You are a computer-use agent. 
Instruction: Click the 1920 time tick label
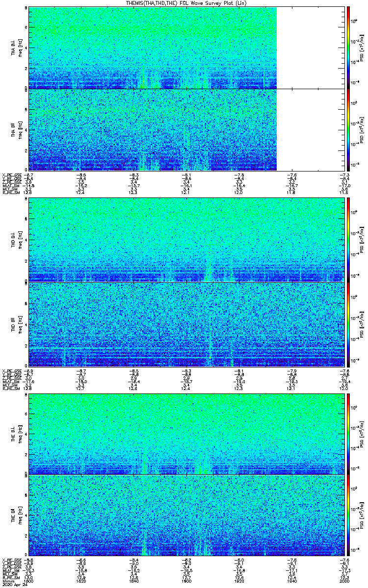[x=239, y=581]
